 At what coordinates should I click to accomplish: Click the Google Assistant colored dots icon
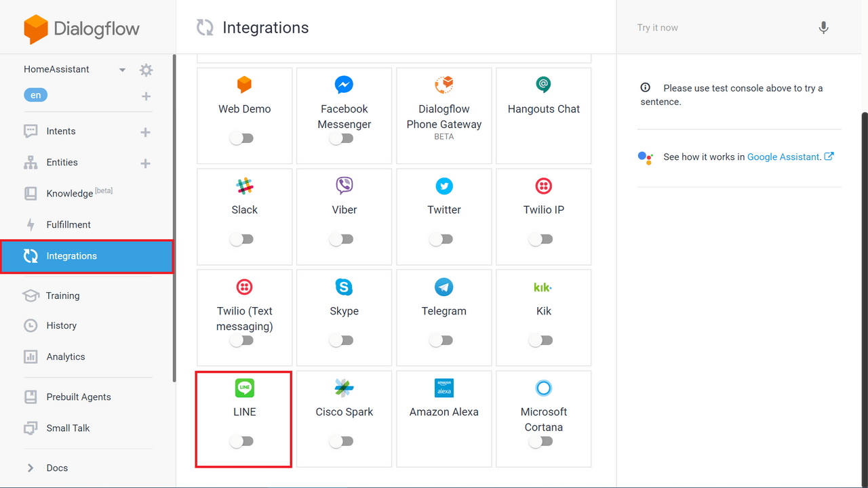pos(645,157)
